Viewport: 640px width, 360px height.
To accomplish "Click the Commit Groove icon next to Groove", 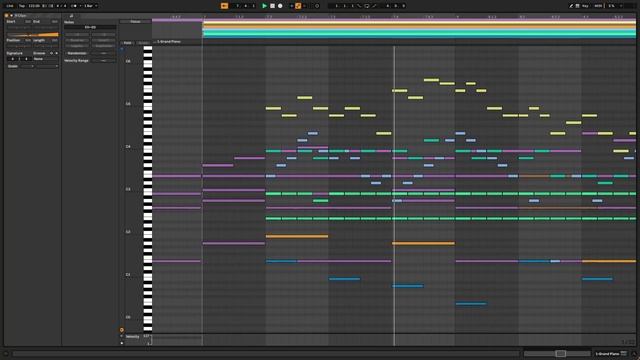I will tap(56, 53).
